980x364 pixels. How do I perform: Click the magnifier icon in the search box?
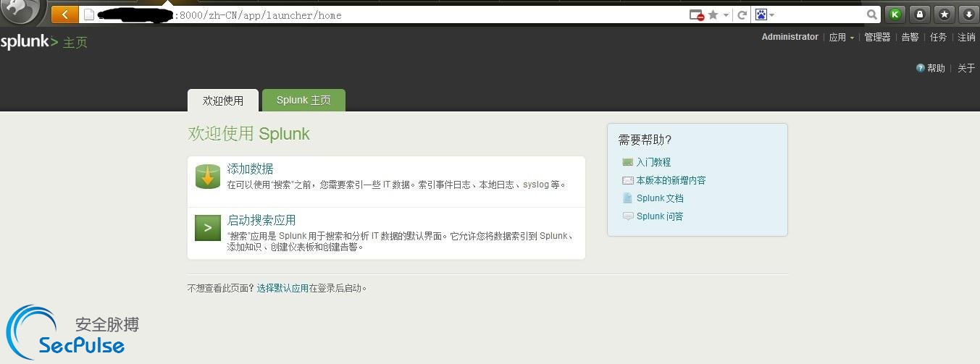(x=872, y=14)
